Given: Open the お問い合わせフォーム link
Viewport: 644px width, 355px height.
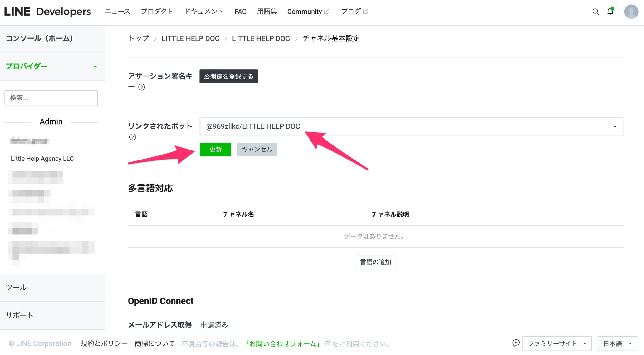Looking at the screenshot, I should (282, 343).
